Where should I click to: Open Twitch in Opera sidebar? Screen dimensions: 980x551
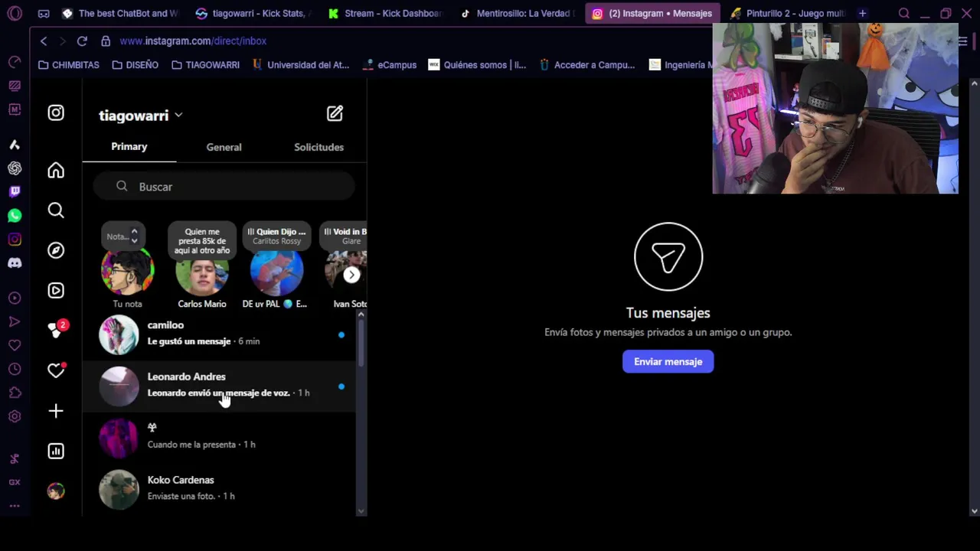(x=15, y=191)
